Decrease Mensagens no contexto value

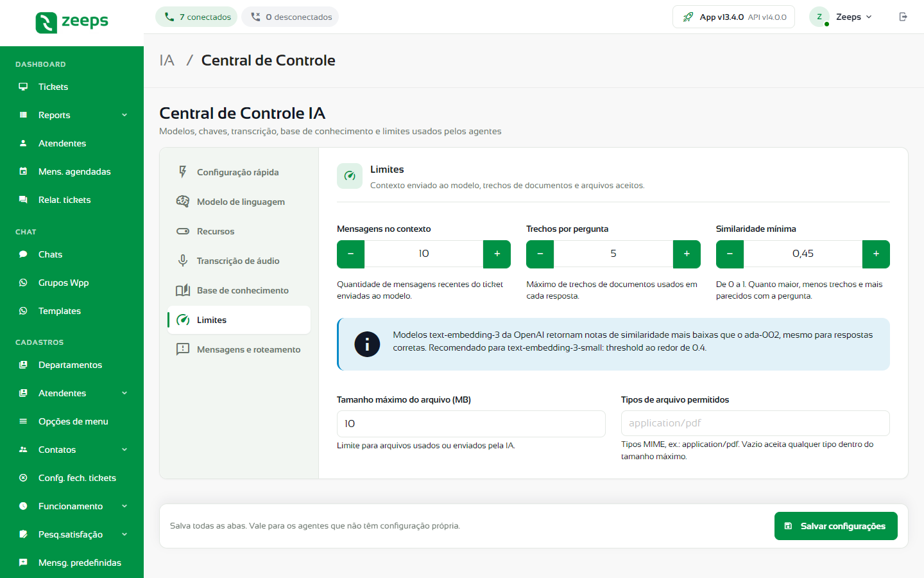pyautogui.click(x=351, y=254)
